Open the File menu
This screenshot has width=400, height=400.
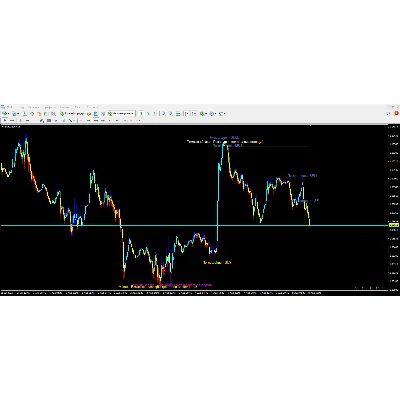coord(9,107)
